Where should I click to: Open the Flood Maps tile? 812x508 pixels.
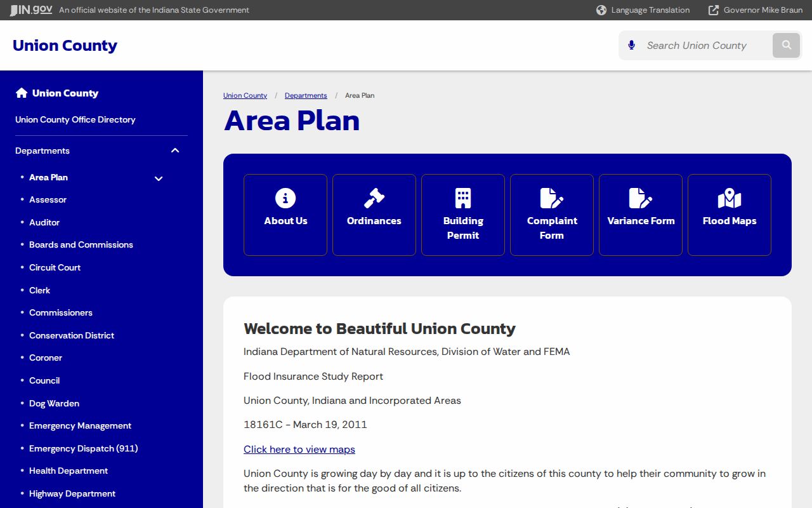coord(730,215)
